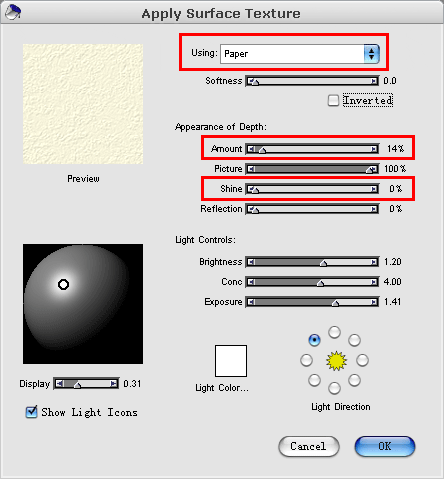
Task: Click the Amount slider right arrow
Action: click(x=374, y=149)
